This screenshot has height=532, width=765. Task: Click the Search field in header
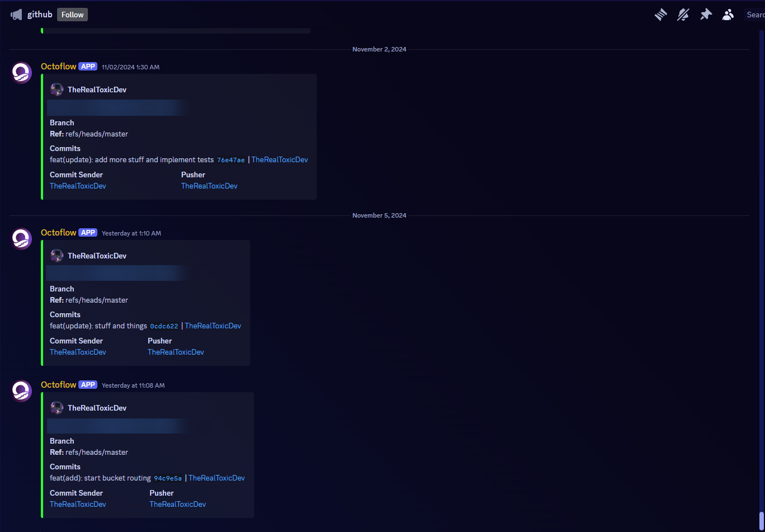[754, 15]
